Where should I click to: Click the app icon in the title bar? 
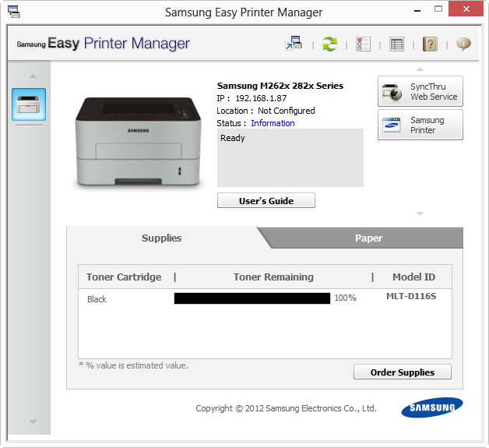coord(14,12)
